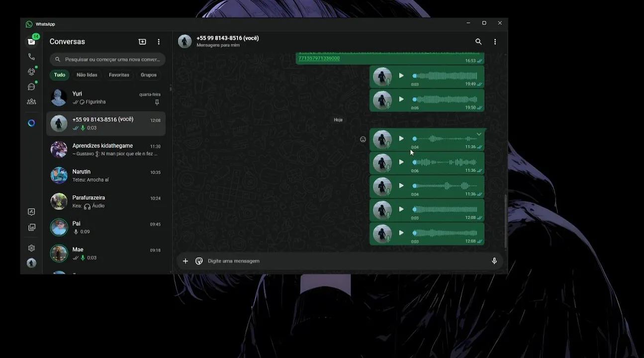Record a voice message with microphone icon
This screenshot has width=644, height=358.
[494, 261]
